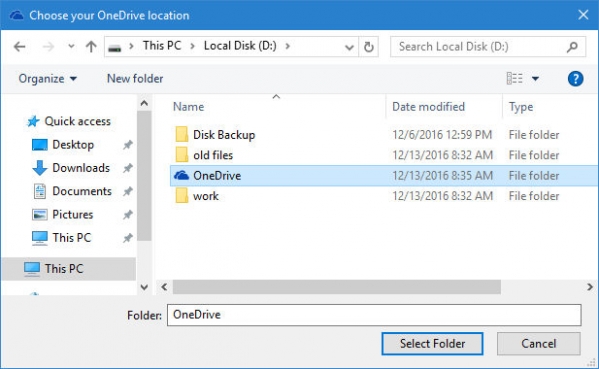Go up one folder level

point(91,47)
